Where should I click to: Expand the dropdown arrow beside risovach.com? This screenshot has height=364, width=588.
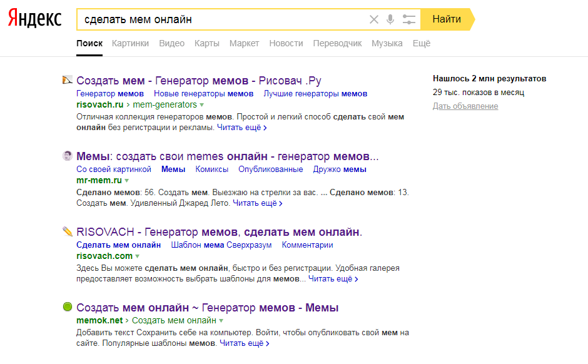(138, 256)
